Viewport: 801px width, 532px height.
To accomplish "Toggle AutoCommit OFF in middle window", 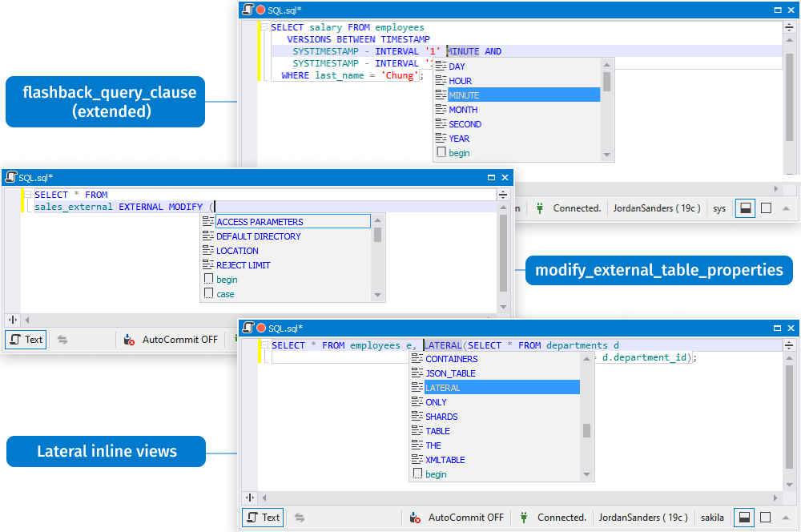I will pos(171,340).
